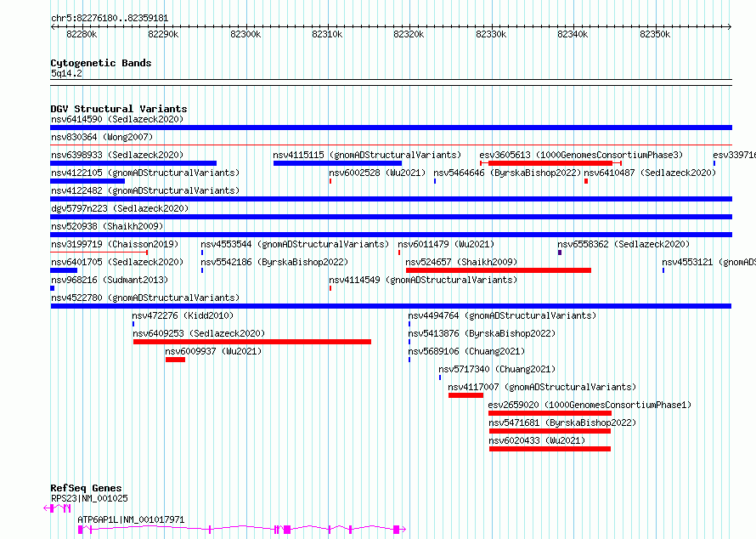This screenshot has height=539, width=756.
Task: Click the 82350k ruler position
Action: 655,34
